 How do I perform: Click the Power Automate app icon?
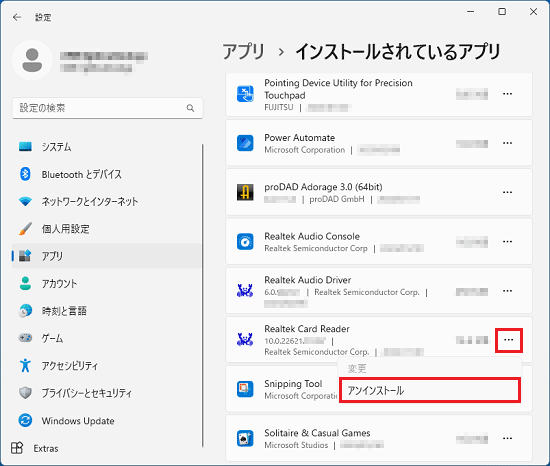point(245,143)
